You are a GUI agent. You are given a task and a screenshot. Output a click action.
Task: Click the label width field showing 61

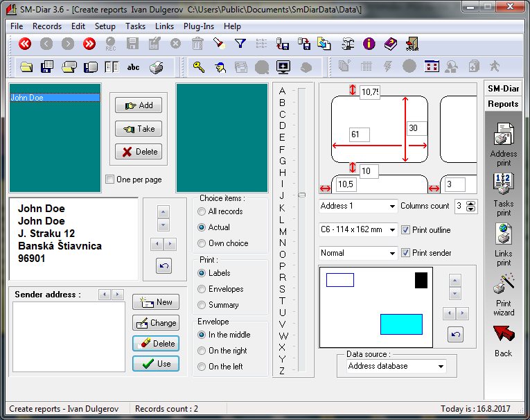pos(360,134)
